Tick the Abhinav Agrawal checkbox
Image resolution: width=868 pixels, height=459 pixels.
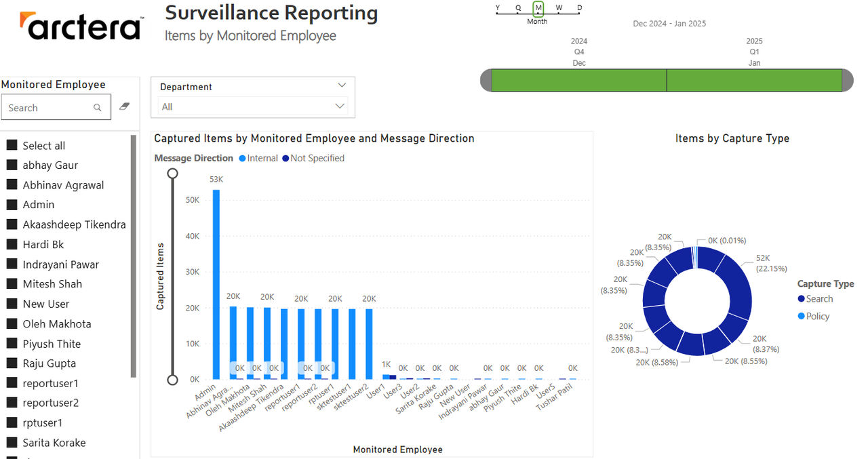12,184
